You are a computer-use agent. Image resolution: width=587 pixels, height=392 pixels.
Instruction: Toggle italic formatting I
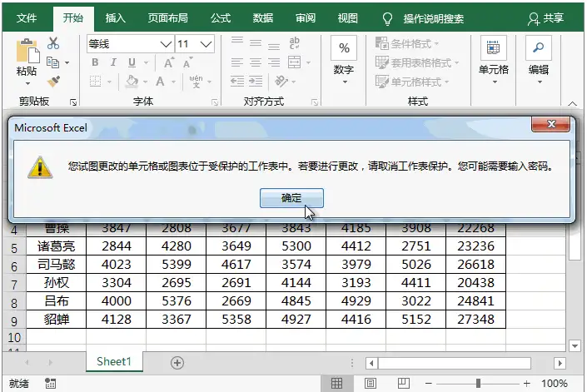coord(113,62)
